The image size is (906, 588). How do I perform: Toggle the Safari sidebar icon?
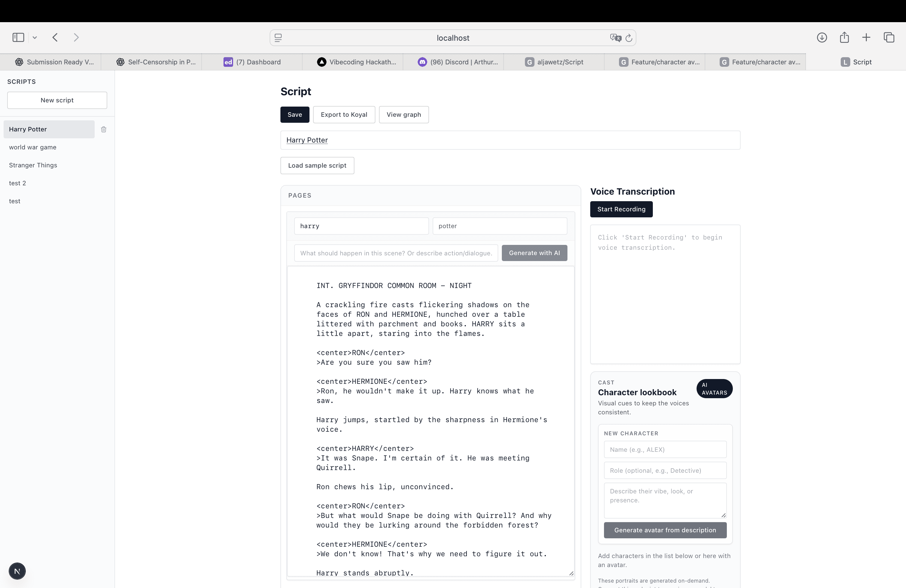[x=18, y=37]
